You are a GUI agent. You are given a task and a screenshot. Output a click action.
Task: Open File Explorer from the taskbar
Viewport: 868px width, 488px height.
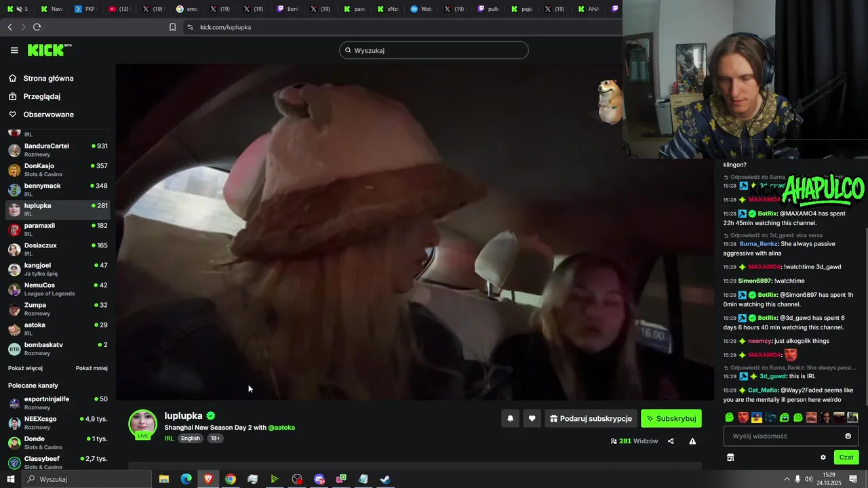163,479
